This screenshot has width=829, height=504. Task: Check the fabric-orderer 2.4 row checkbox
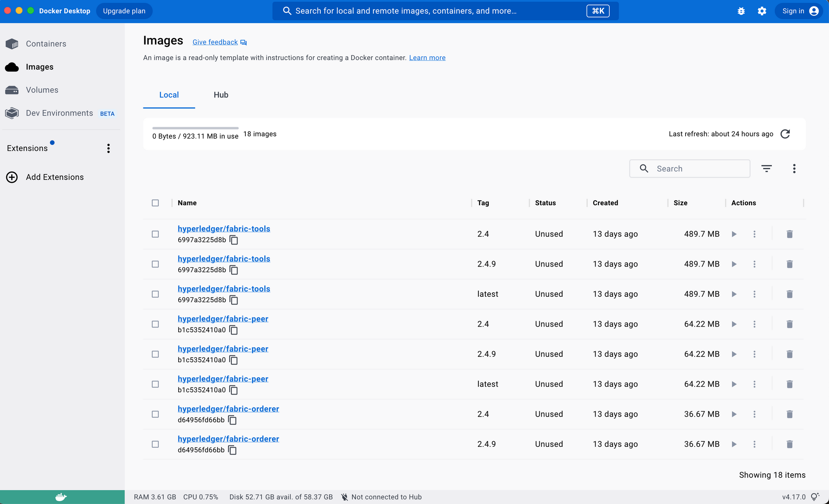(x=155, y=414)
